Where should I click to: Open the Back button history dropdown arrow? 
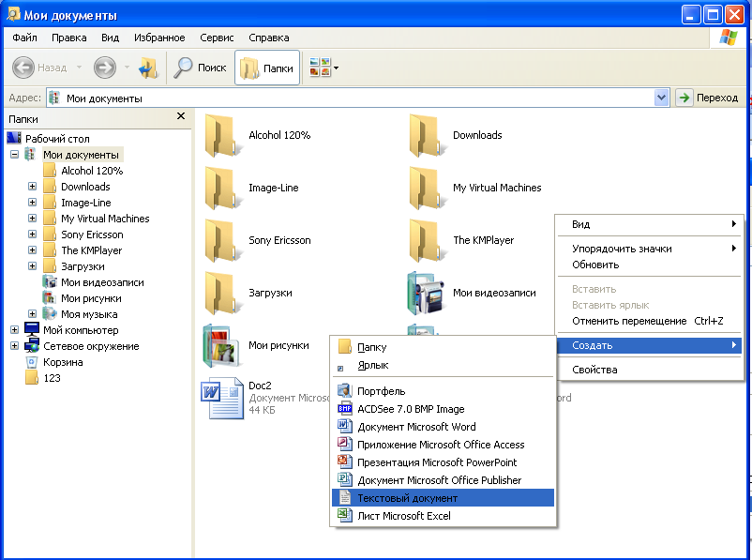coord(79,68)
